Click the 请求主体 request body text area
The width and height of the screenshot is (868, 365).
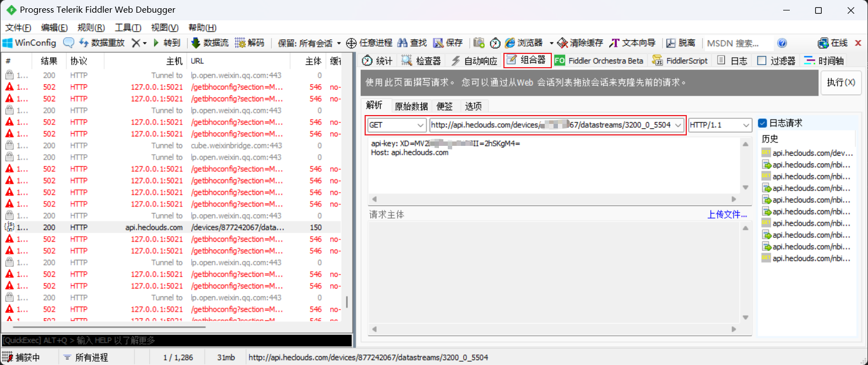pos(554,273)
